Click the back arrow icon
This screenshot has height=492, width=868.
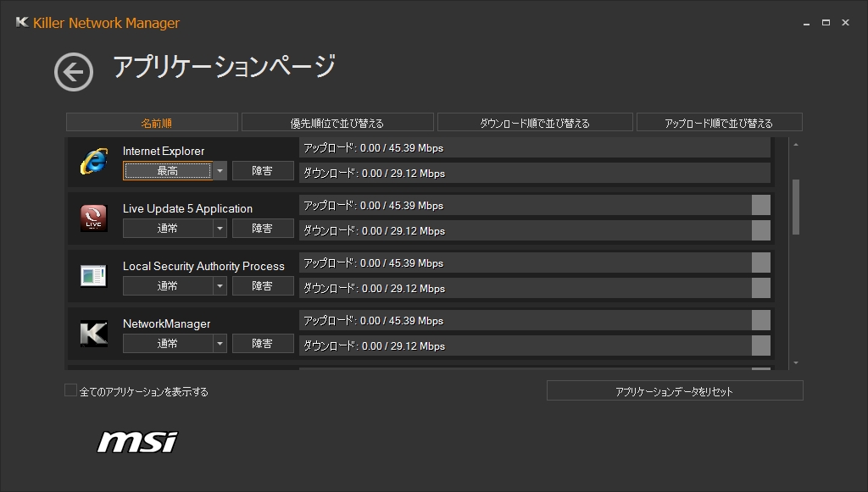click(x=74, y=72)
